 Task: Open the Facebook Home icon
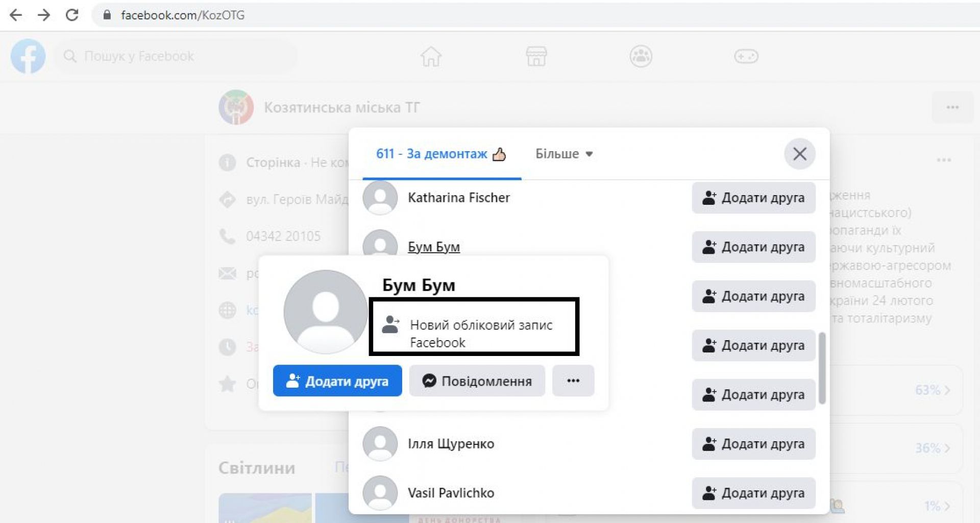(x=431, y=56)
